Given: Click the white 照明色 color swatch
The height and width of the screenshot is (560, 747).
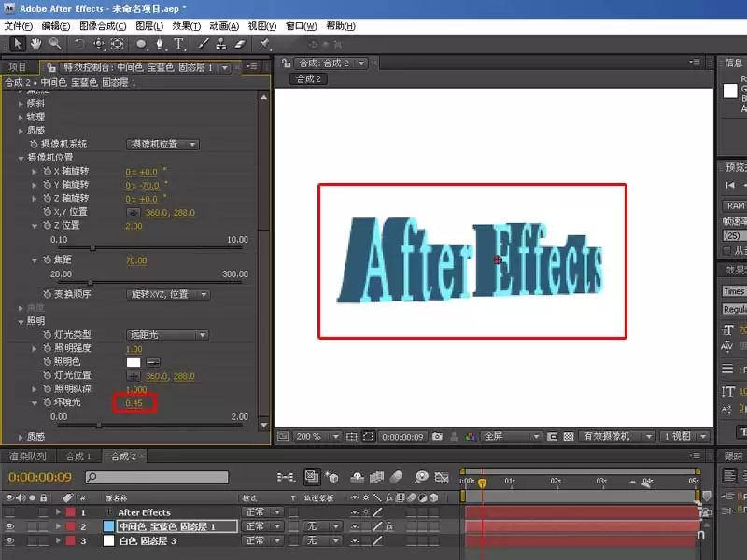Looking at the screenshot, I should (134, 362).
